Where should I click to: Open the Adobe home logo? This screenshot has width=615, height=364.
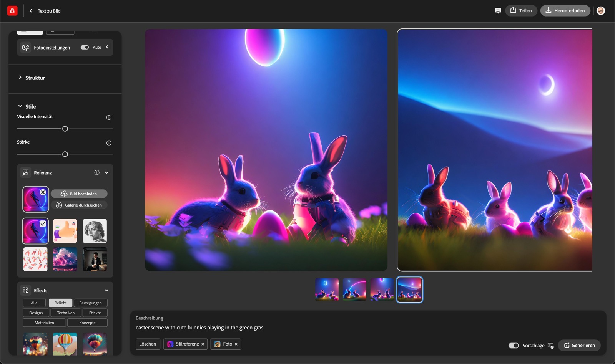coord(12,11)
